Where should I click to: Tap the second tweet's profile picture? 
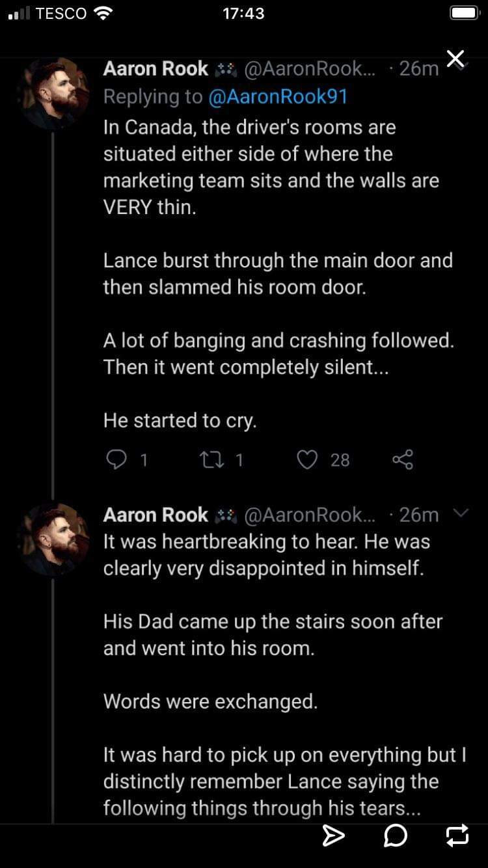pos(53,540)
